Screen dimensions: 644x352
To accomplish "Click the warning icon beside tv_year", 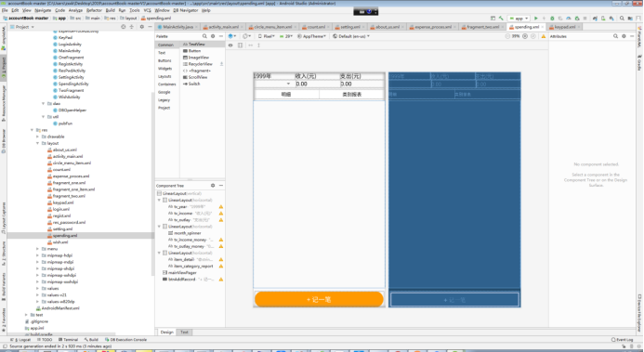I will [221, 207].
